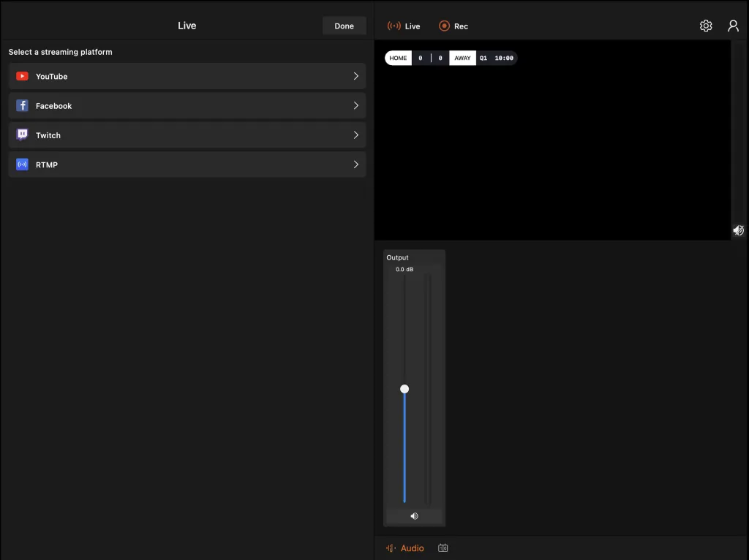The image size is (749, 560).
Task: Click the Twitch logo icon
Action: click(x=22, y=135)
